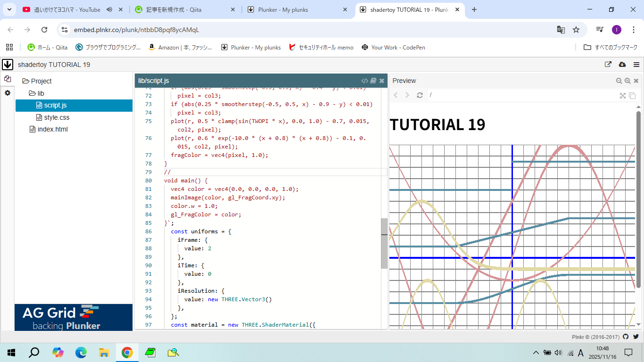Open preview in separate window icon
This screenshot has height=362, width=644.
pos(632,95)
